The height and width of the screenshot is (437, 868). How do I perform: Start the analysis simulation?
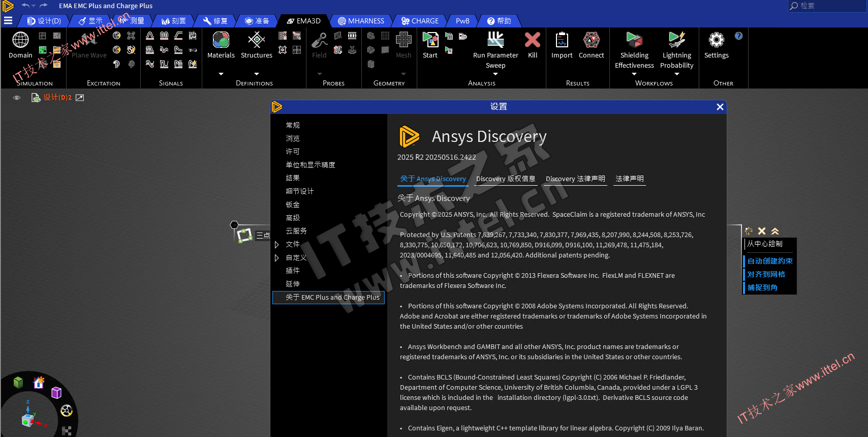tap(430, 40)
